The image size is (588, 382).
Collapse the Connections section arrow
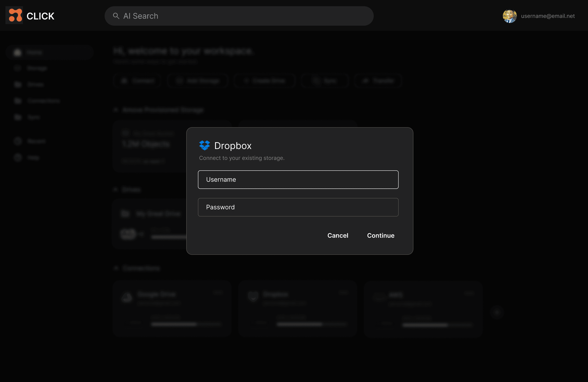[x=116, y=268]
